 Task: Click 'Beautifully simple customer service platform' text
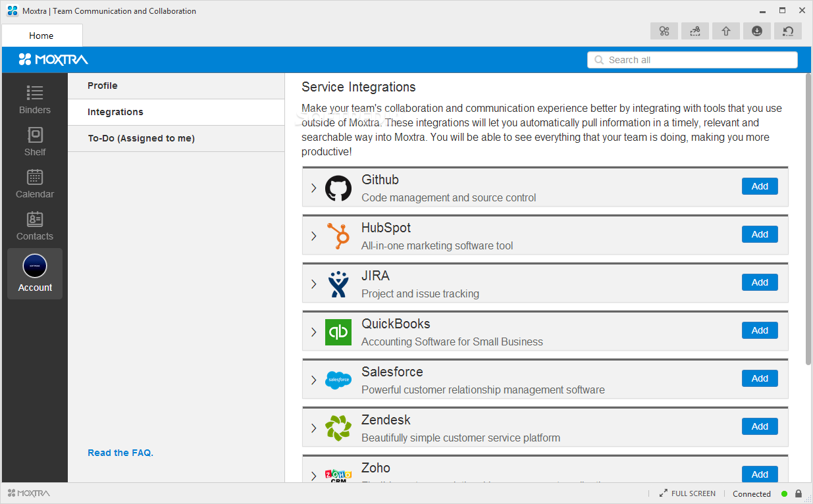coord(461,438)
